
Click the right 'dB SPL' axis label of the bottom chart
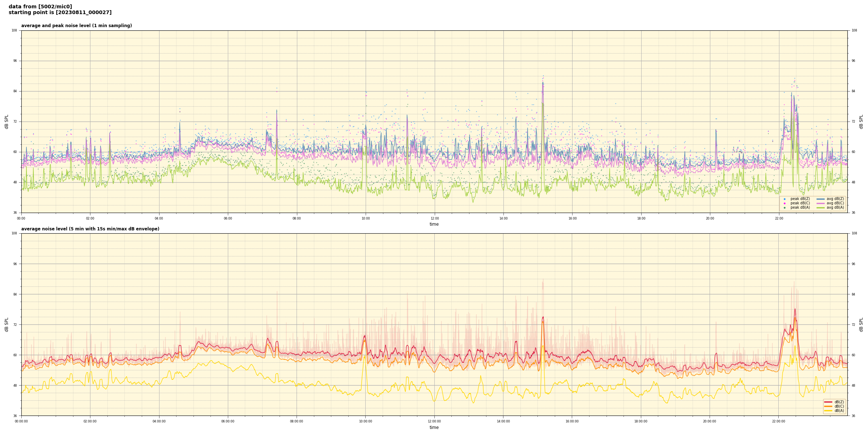point(861,324)
